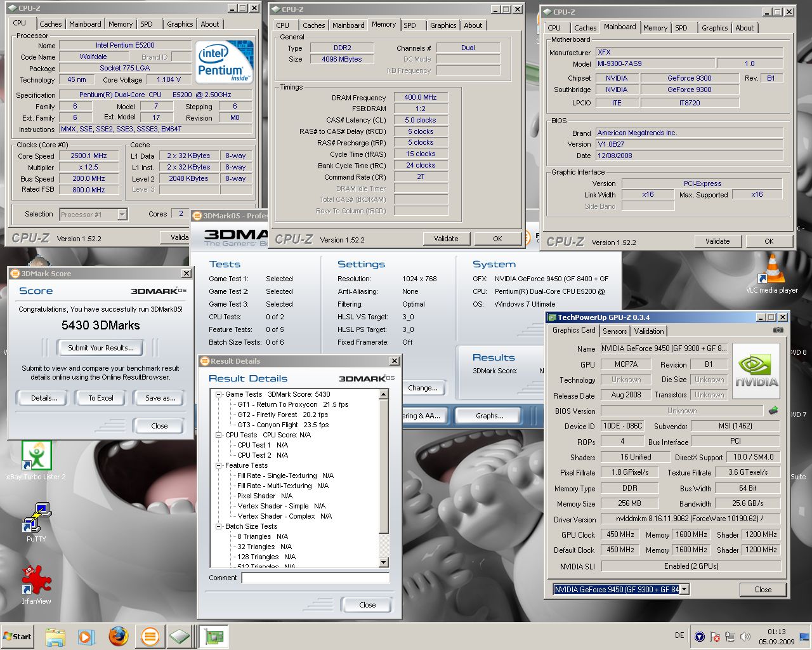Click the Comment input field
This screenshot has width=812, height=650.
click(x=315, y=578)
